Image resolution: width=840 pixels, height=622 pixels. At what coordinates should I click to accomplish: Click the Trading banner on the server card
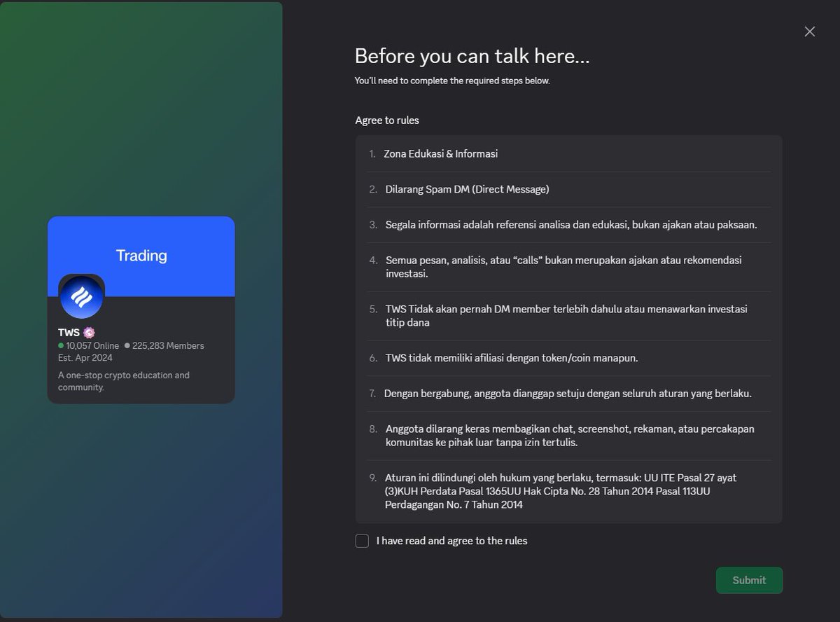pos(141,256)
